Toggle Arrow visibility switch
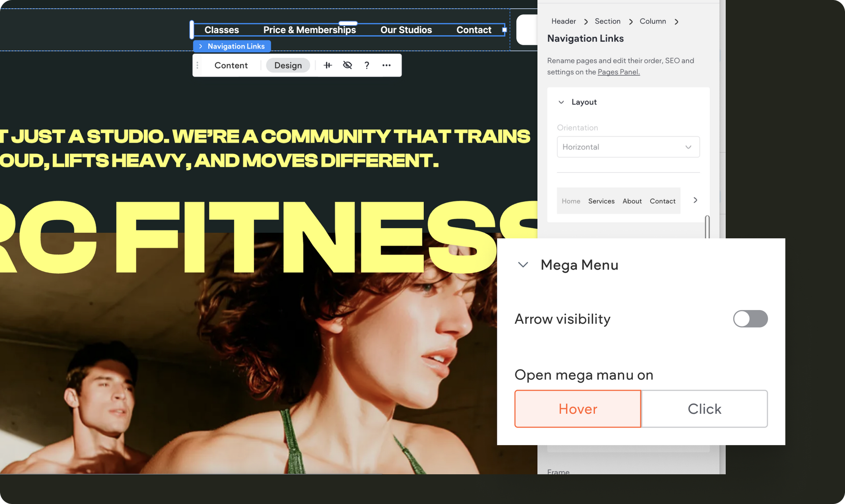The height and width of the screenshot is (504, 845). pyautogui.click(x=750, y=319)
